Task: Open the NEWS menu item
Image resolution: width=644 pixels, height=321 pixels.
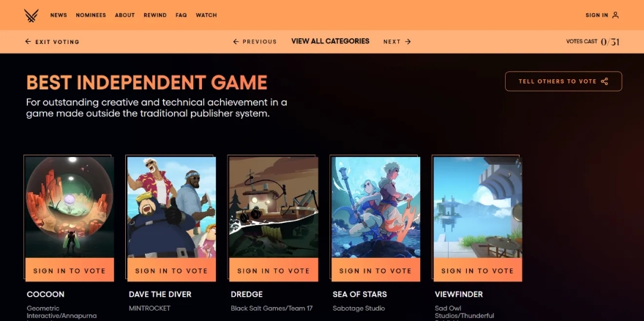Action: 59,15
